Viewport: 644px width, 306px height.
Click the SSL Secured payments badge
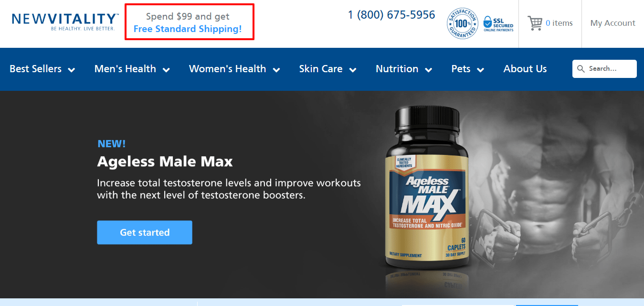498,23
